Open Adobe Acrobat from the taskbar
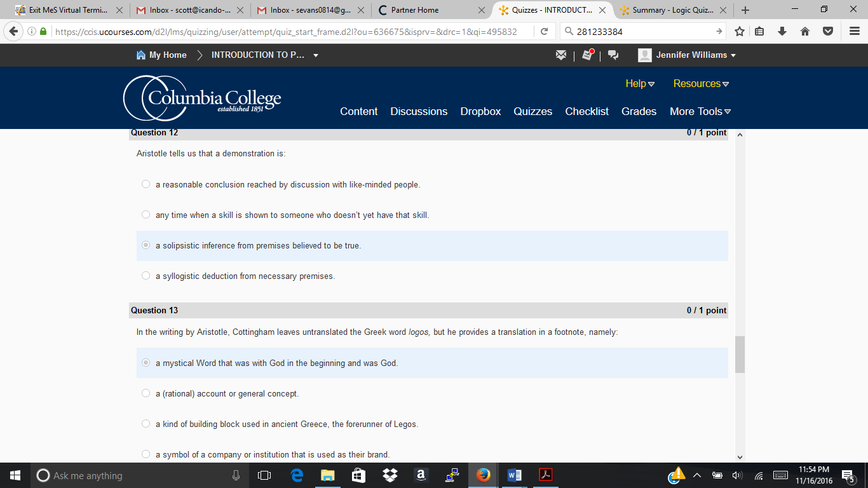The width and height of the screenshot is (868, 488). (x=546, y=475)
